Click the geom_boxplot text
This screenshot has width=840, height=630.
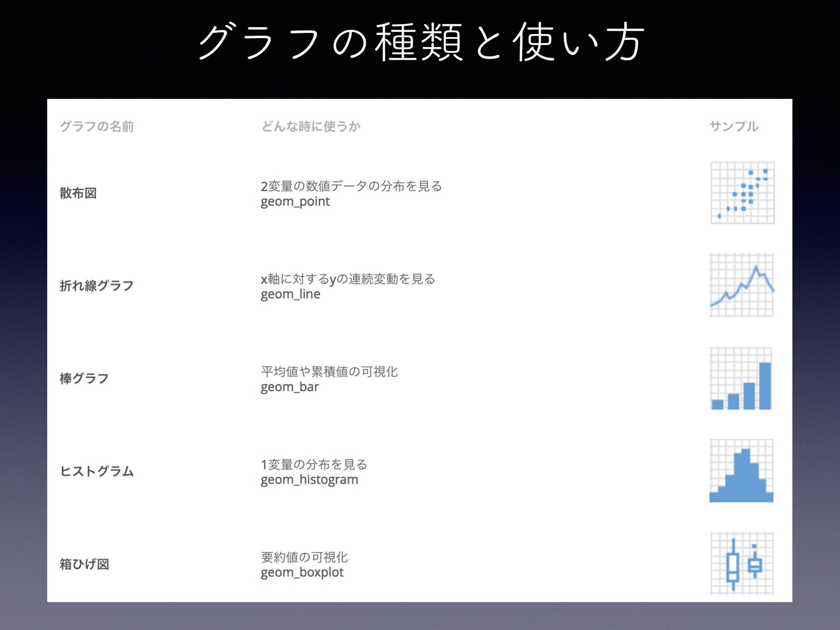302,573
